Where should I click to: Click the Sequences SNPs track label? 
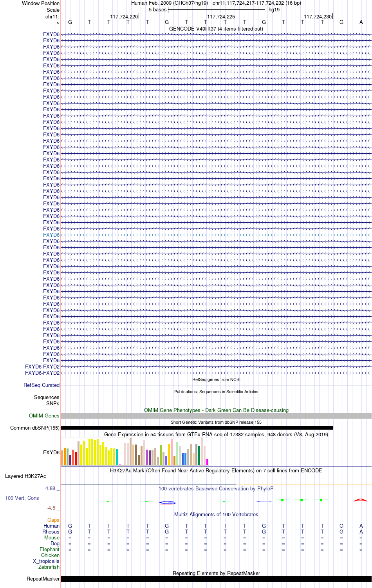click(x=47, y=400)
